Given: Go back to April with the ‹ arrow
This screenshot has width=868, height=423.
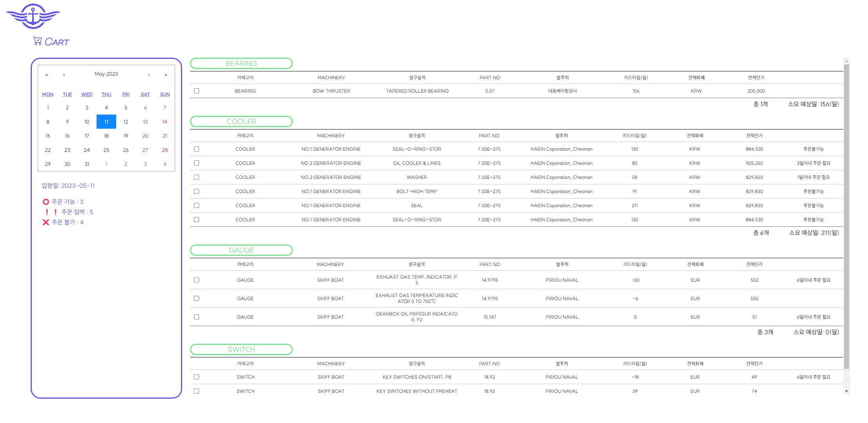Looking at the screenshot, I should 63,74.
